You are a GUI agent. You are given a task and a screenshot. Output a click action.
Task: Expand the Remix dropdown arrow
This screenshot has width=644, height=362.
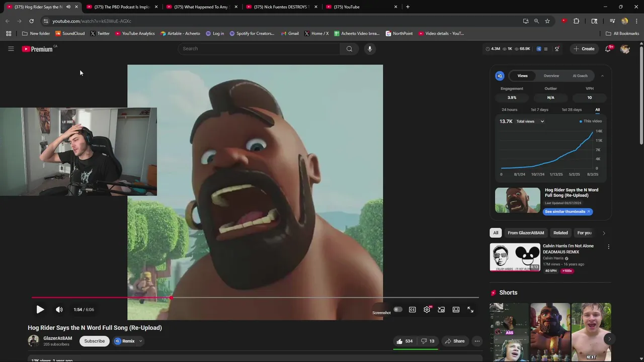[141, 341]
